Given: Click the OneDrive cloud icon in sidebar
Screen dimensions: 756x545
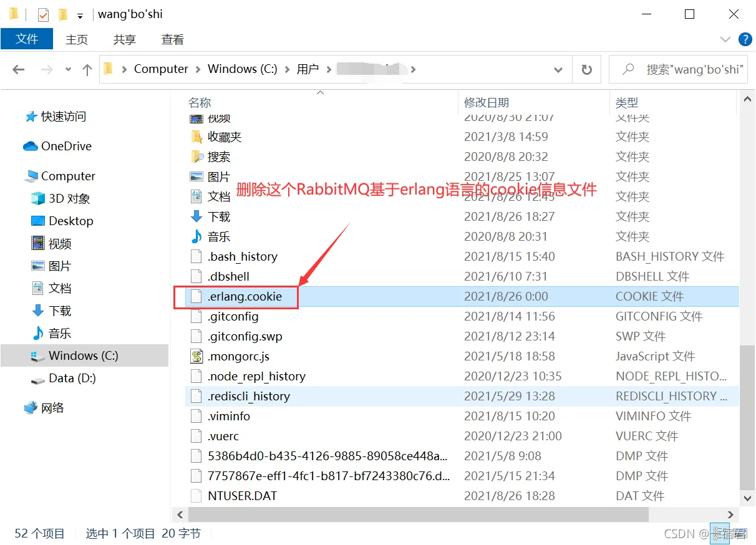Looking at the screenshot, I should click(x=31, y=147).
